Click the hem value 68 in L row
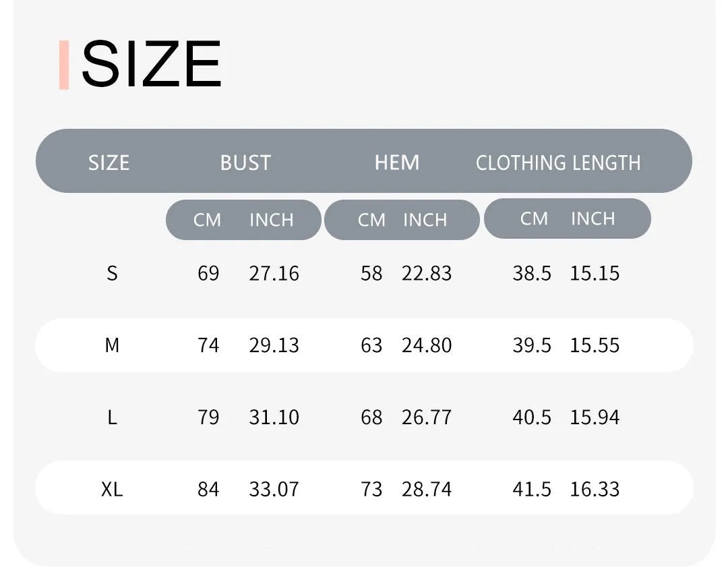 coord(371,417)
